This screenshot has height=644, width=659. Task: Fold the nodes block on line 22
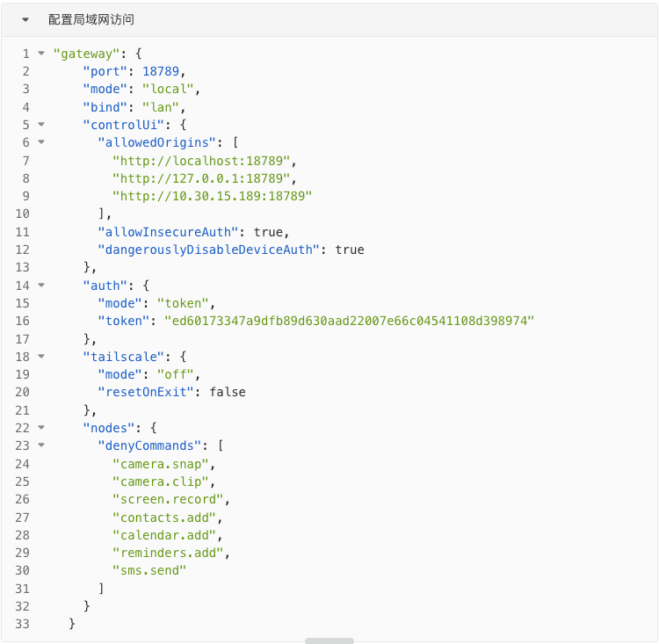[41, 428]
